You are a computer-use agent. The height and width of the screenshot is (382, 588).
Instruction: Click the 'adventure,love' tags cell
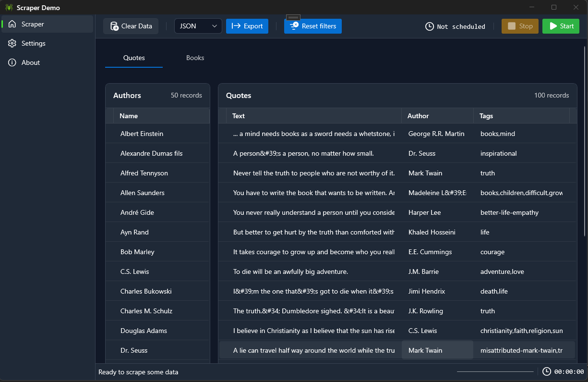521,271
